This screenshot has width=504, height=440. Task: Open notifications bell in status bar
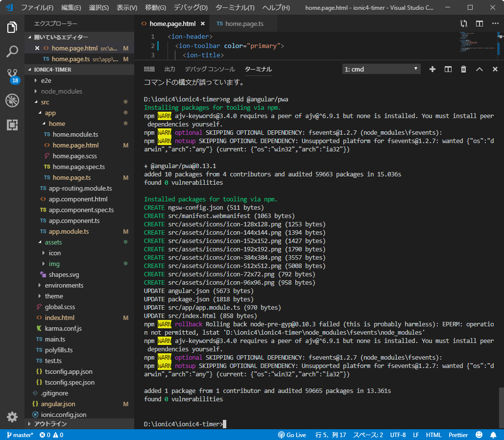493,435
